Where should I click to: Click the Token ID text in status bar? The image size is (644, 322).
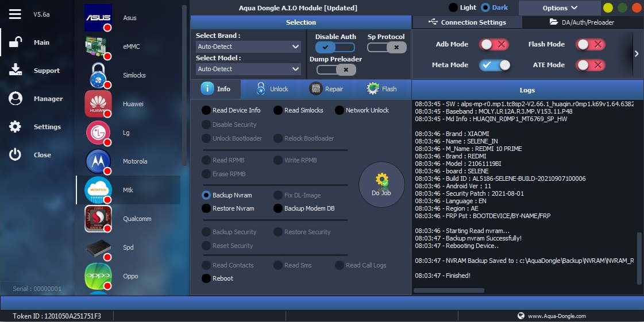coord(57,316)
